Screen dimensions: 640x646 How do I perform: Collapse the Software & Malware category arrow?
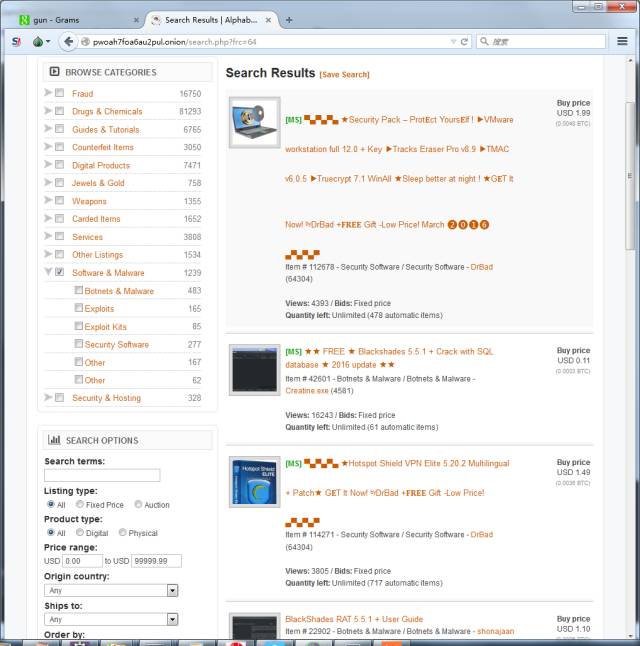48,272
